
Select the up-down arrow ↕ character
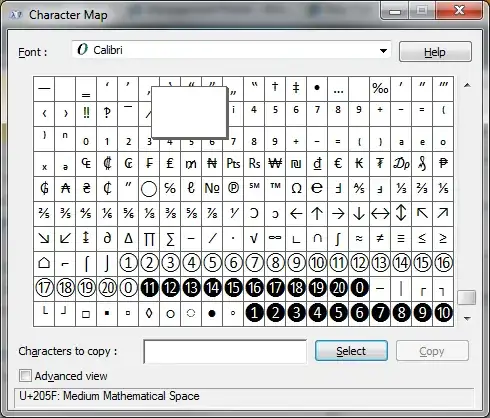point(401,214)
